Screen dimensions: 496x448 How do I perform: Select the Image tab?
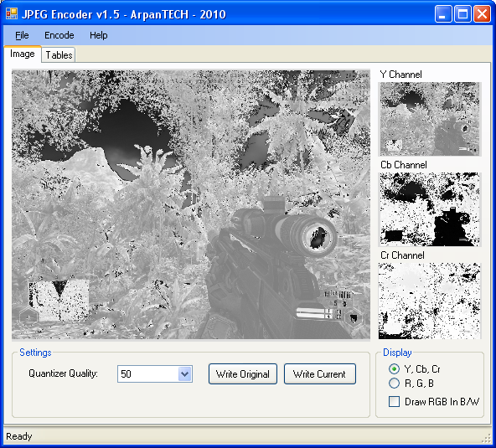point(23,54)
